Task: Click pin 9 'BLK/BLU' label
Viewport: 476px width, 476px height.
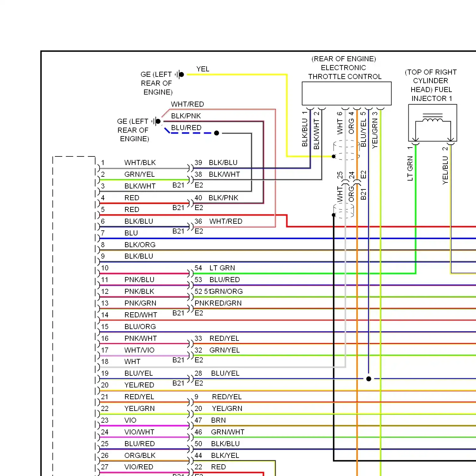Action: pos(139,256)
